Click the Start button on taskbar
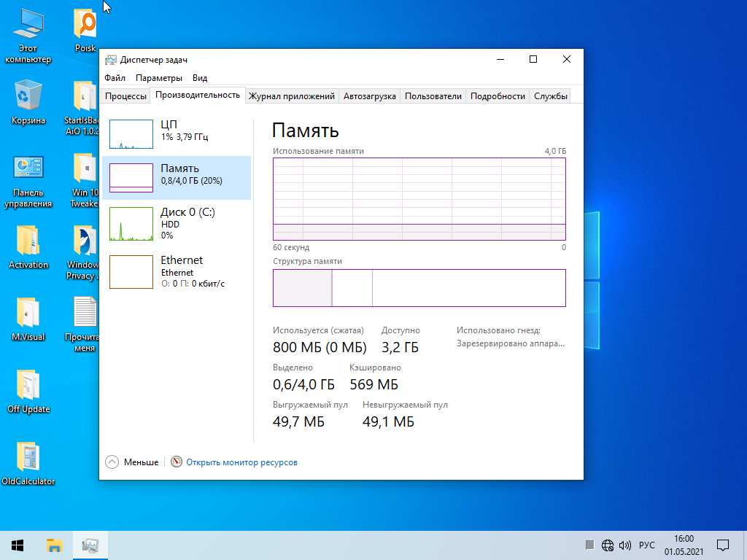The width and height of the screenshot is (747, 560). click(x=18, y=545)
